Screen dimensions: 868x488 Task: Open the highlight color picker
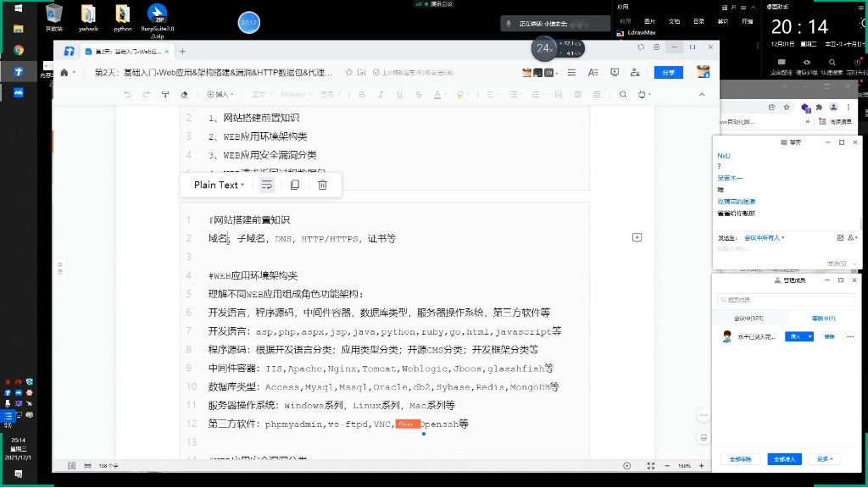tap(460, 95)
